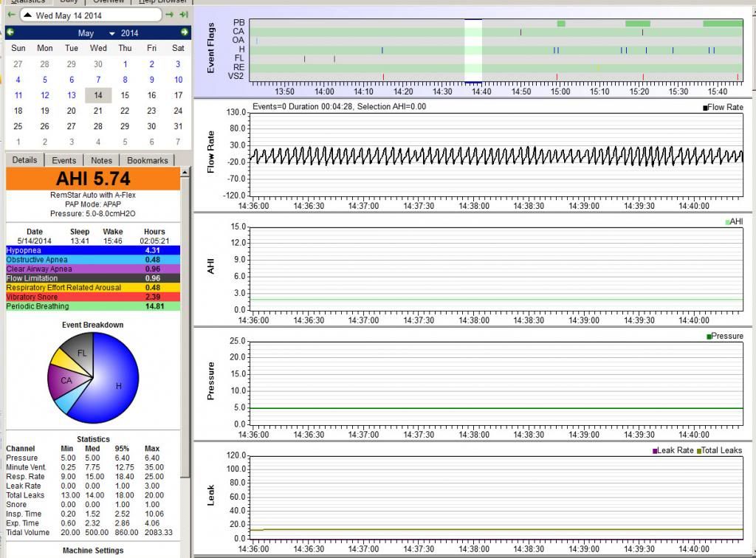Click the Tidal Volume statistics row label
This screenshot has width=756, height=558.
click(27, 532)
